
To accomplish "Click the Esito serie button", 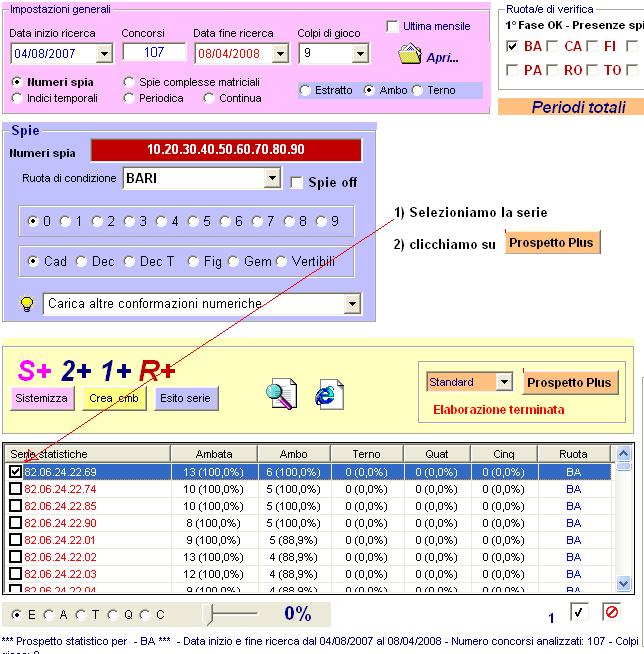I will 186,398.
